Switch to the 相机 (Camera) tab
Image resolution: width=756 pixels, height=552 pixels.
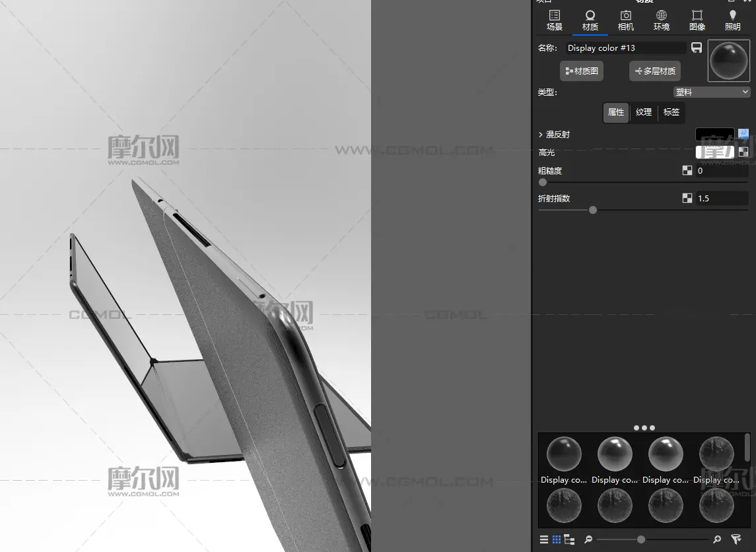625,20
